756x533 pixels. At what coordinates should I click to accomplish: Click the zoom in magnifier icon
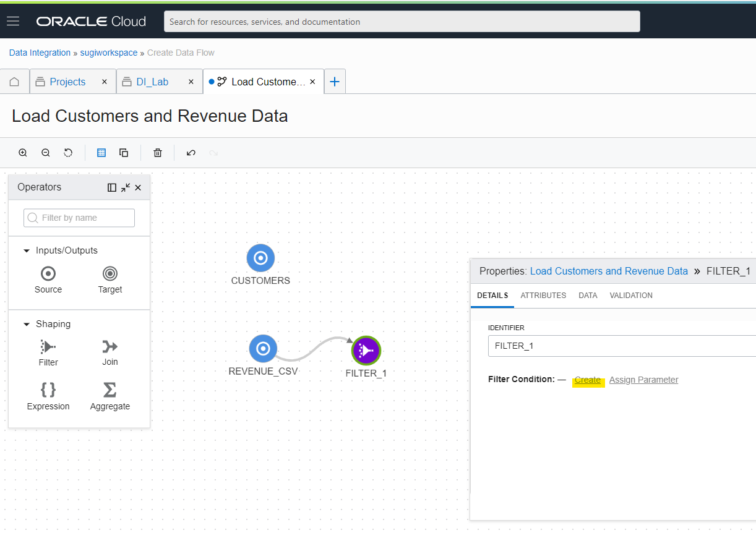coord(23,153)
